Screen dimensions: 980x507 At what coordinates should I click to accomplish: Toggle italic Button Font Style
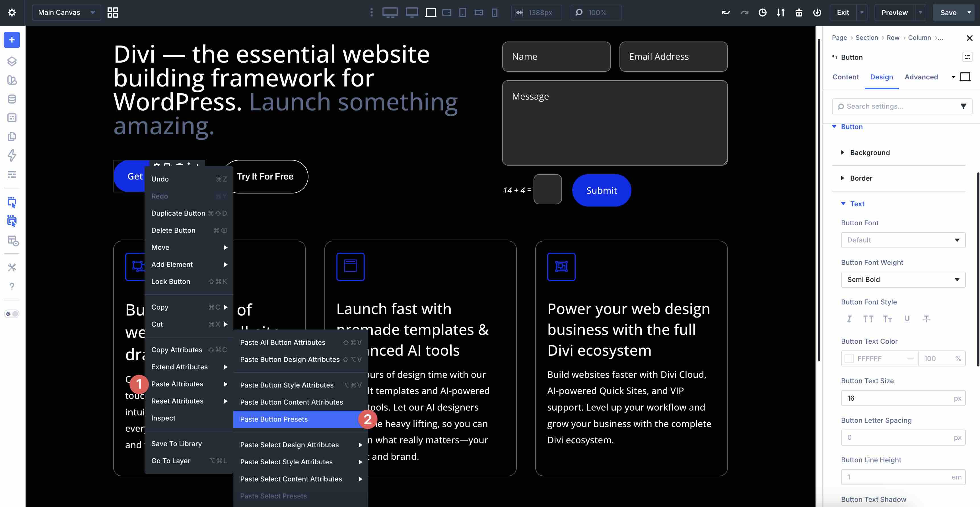click(849, 319)
